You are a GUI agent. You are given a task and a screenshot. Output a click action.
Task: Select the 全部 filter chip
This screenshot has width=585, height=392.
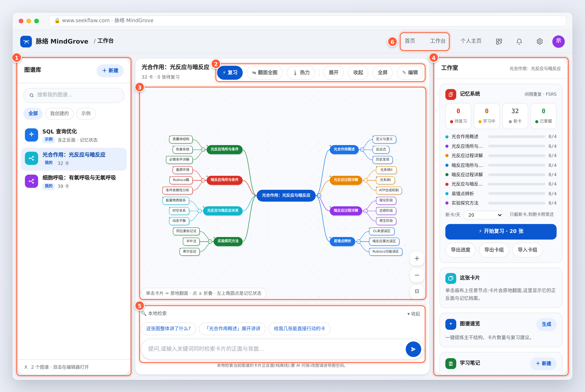pyautogui.click(x=33, y=114)
